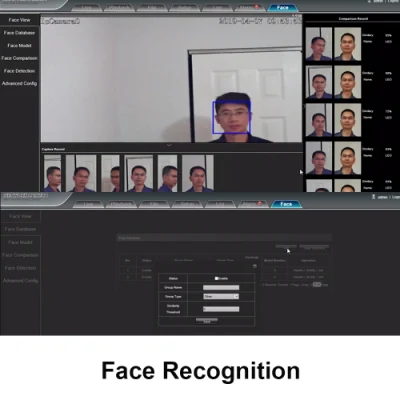
Task: Click the blue face detection box in the live video
Action: point(231,117)
